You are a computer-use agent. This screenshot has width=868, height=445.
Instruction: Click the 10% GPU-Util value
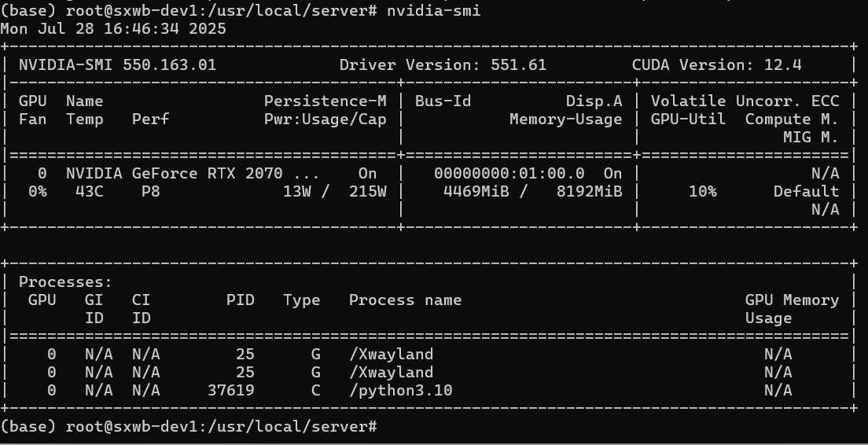click(702, 192)
